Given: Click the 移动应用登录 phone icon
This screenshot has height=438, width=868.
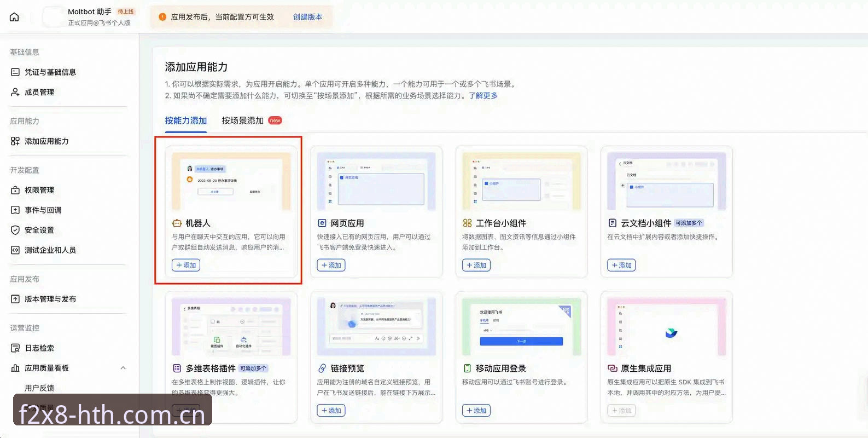Looking at the screenshot, I should [x=467, y=368].
